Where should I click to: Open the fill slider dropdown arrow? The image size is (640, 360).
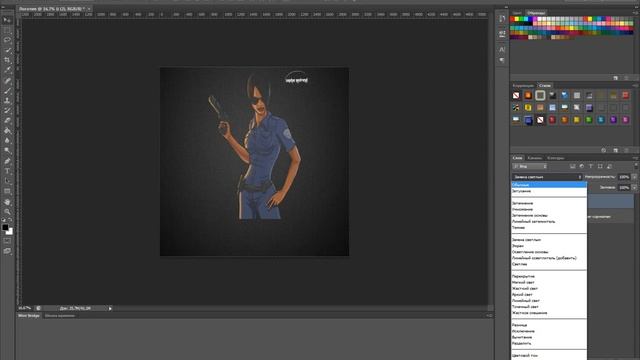pos(634,187)
